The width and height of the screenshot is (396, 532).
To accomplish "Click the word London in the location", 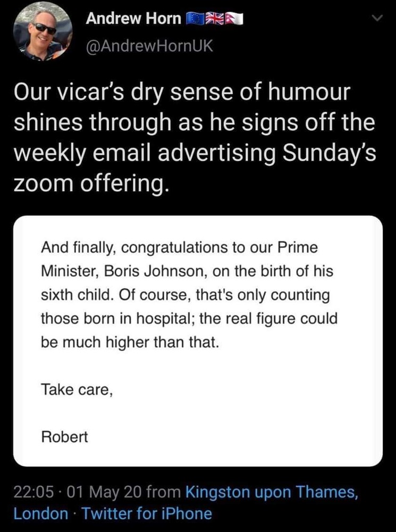I will point(40,514).
